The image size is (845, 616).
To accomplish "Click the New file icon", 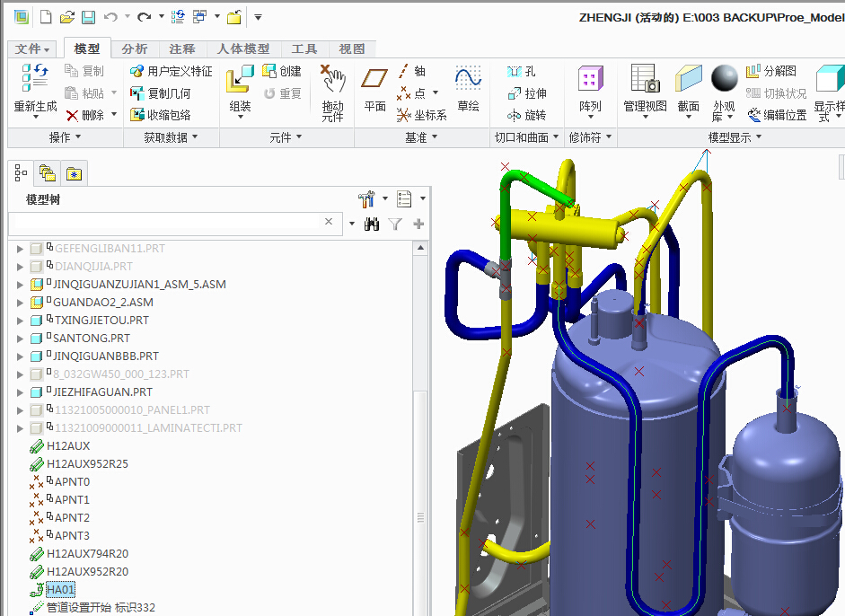I will pos(46,17).
